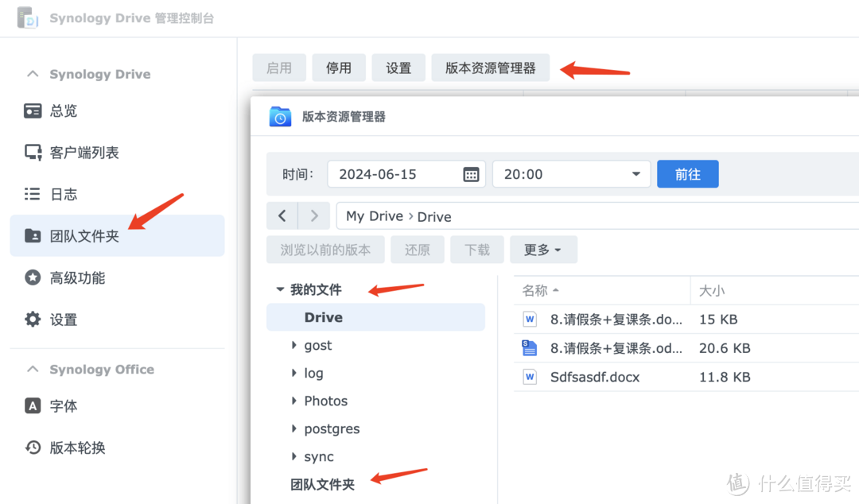
Task: Select file Sdfsasdf.docx
Action: point(595,377)
